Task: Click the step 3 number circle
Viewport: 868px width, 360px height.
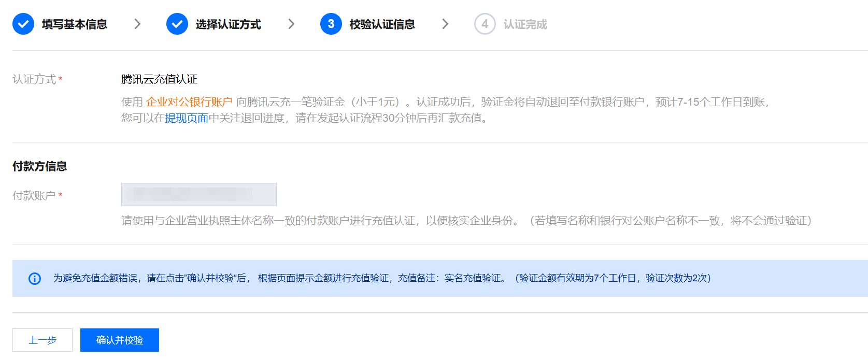Action: [331, 24]
